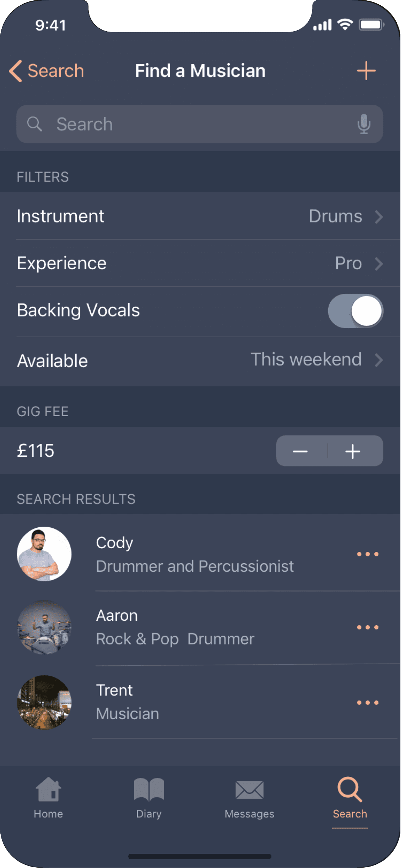Viewport: 401px width, 868px height.
Task: Open the options dots for Trent
Action: pos(368,703)
